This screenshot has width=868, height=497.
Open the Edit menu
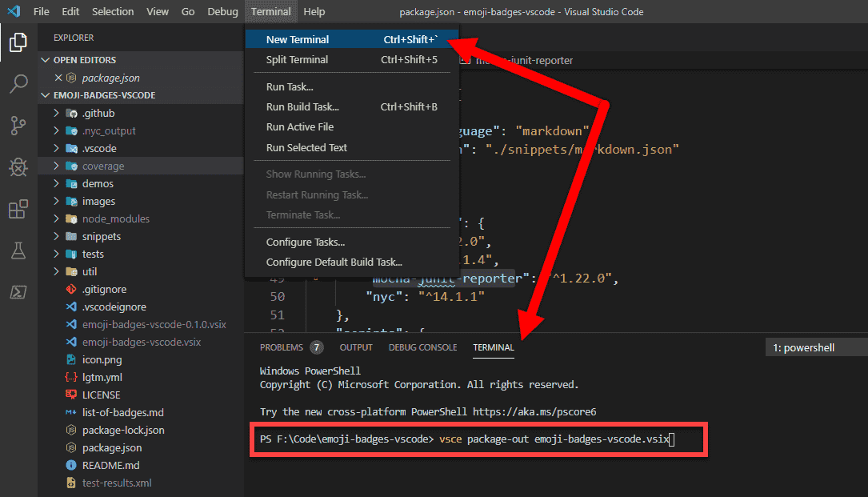[70, 12]
